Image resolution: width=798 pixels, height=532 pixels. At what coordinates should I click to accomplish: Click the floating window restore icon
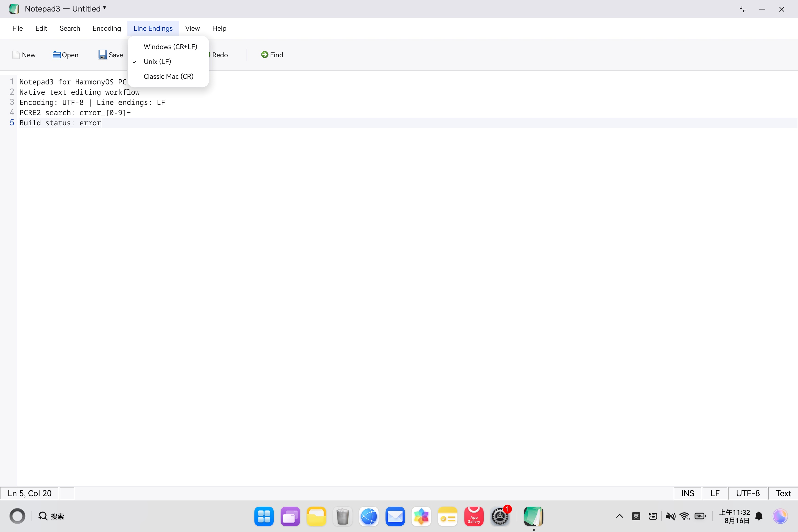click(743, 9)
